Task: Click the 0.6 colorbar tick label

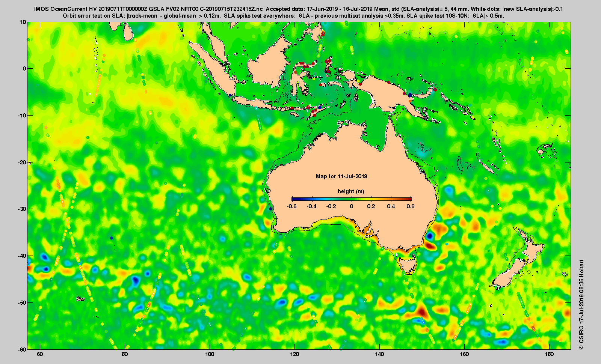Action: 411,206
